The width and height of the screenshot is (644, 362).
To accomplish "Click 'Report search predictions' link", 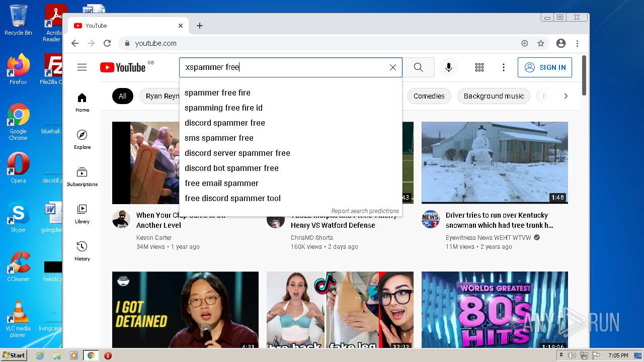I will 365,211.
